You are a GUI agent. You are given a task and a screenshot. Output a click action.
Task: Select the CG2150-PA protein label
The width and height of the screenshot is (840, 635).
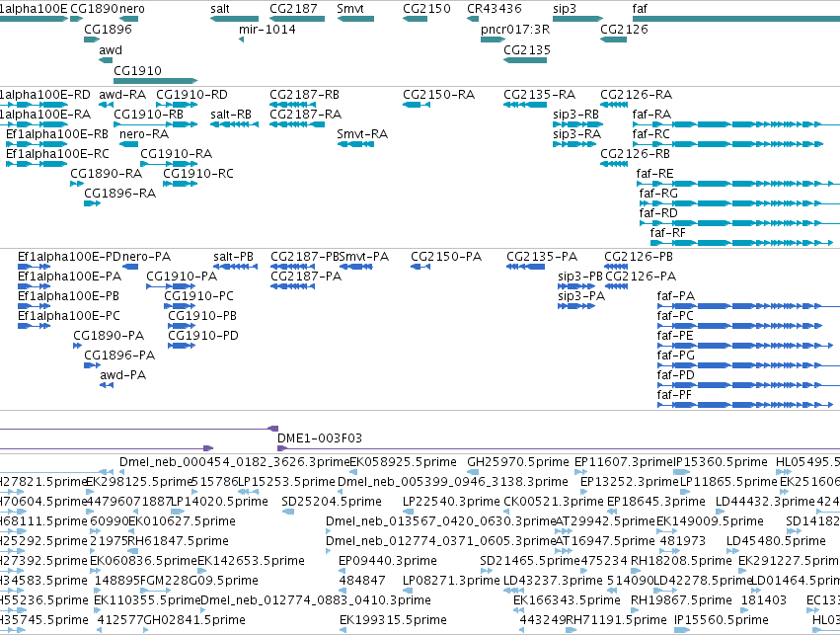pyautogui.click(x=446, y=257)
